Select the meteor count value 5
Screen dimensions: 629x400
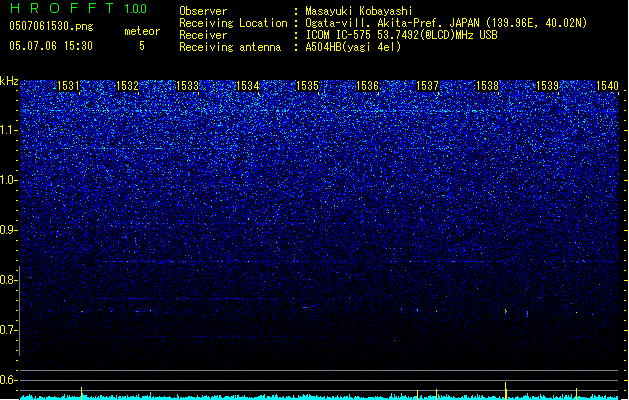[142, 46]
